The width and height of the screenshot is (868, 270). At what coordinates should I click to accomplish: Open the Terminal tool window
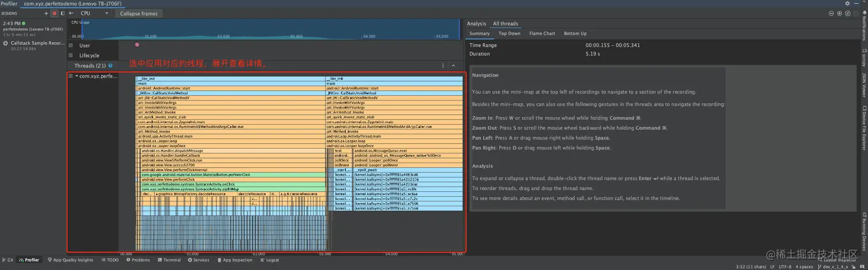(x=168, y=260)
